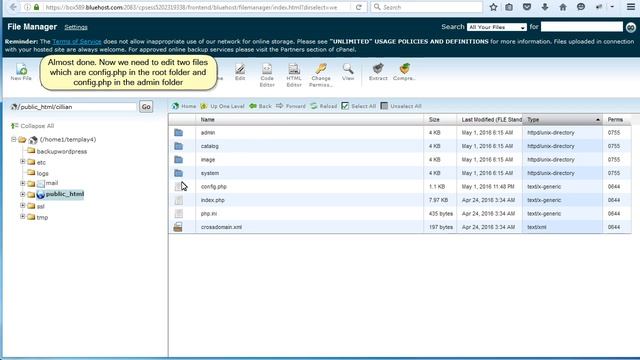Sort by Last Modified column header

[x=489, y=120]
